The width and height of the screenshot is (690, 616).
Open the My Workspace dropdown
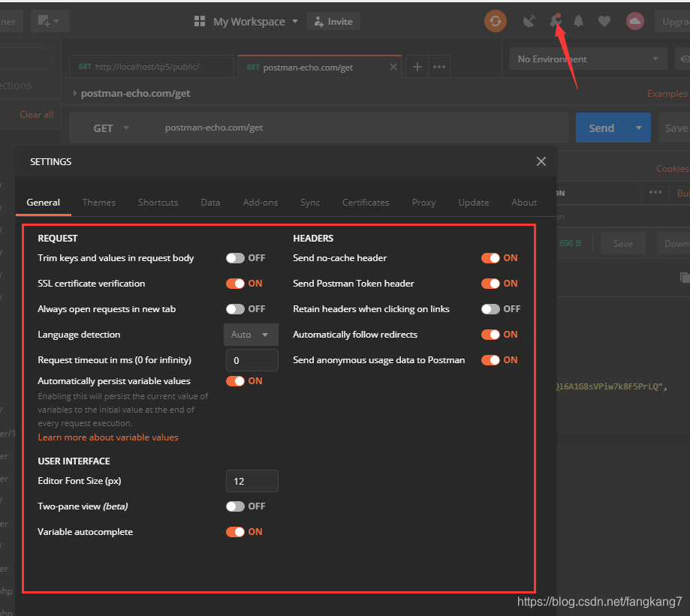point(255,22)
